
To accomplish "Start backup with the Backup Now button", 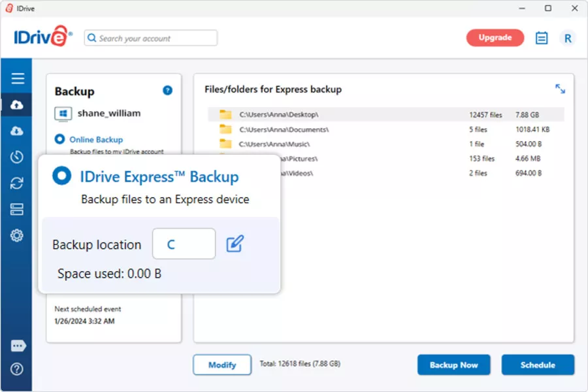I will (453, 365).
